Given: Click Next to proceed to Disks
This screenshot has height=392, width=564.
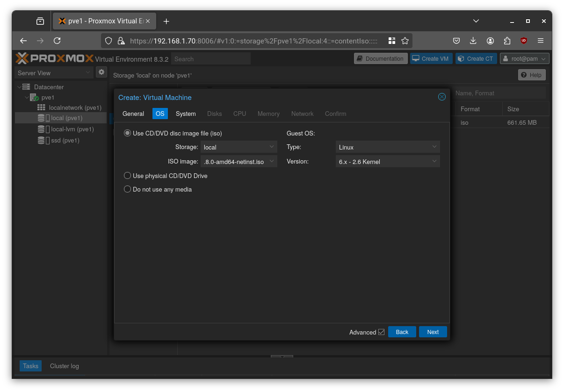Looking at the screenshot, I should coord(432,332).
